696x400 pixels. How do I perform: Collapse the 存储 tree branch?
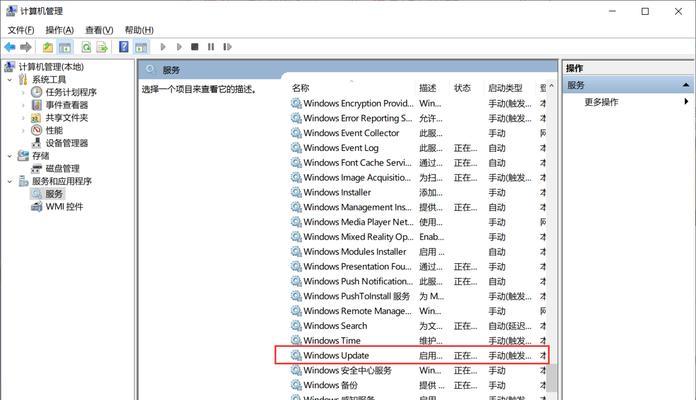point(10,156)
